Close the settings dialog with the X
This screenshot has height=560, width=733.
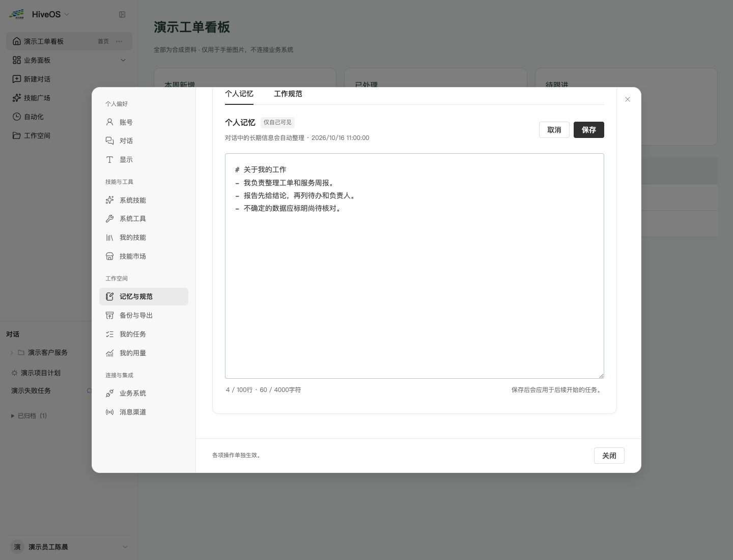pyautogui.click(x=628, y=99)
